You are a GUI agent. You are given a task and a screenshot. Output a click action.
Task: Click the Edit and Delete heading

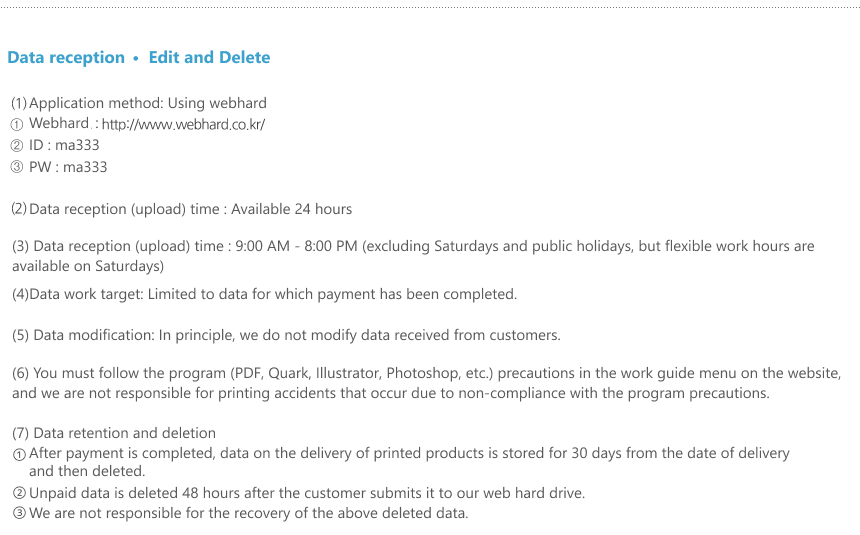click(x=210, y=58)
